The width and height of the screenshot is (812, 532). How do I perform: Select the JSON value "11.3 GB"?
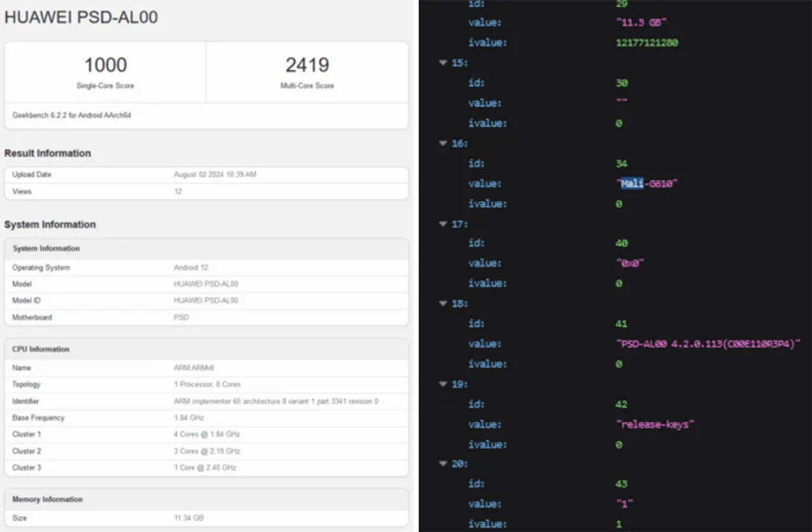pyautogui.click(x=641, y=23)
